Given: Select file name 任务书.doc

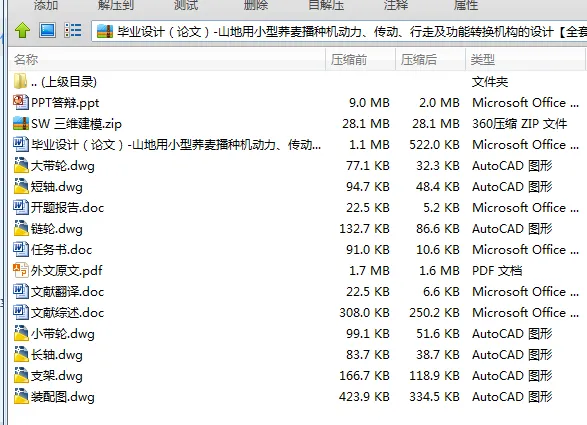Looking at the screenshot, I should point(61,249).
